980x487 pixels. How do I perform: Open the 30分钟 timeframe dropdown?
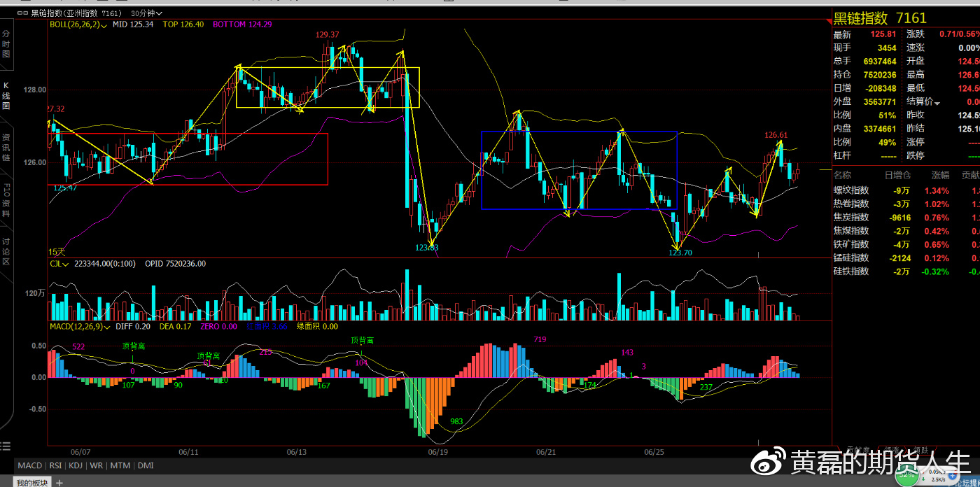[147, 13]
